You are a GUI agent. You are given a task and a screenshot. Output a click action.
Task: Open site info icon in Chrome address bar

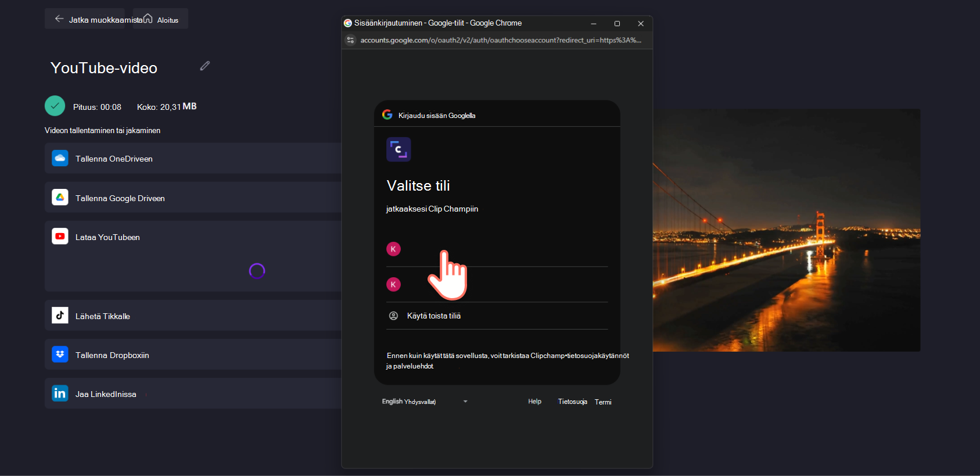pos(350,40)
